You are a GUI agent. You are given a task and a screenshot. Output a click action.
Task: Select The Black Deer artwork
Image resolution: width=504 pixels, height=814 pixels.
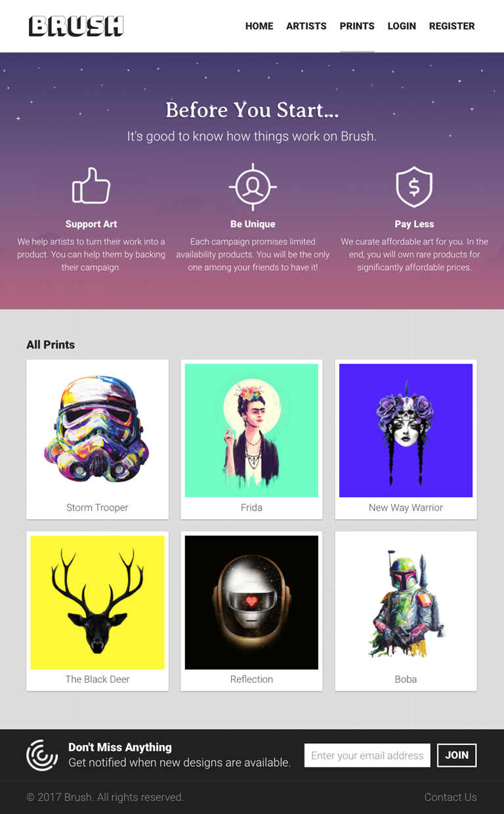pyautogui.click(x=97, y=603)
